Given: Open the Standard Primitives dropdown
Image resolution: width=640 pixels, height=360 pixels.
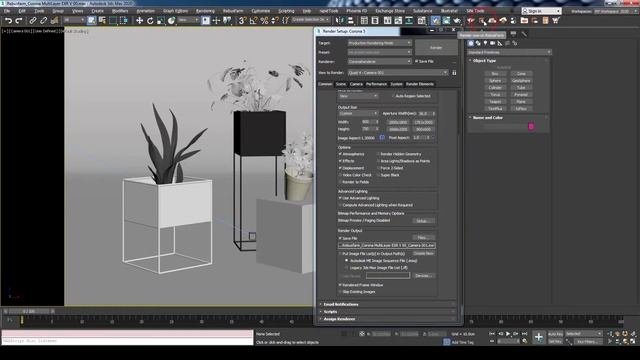Looking at the screenshot, I should click(509, 52).
